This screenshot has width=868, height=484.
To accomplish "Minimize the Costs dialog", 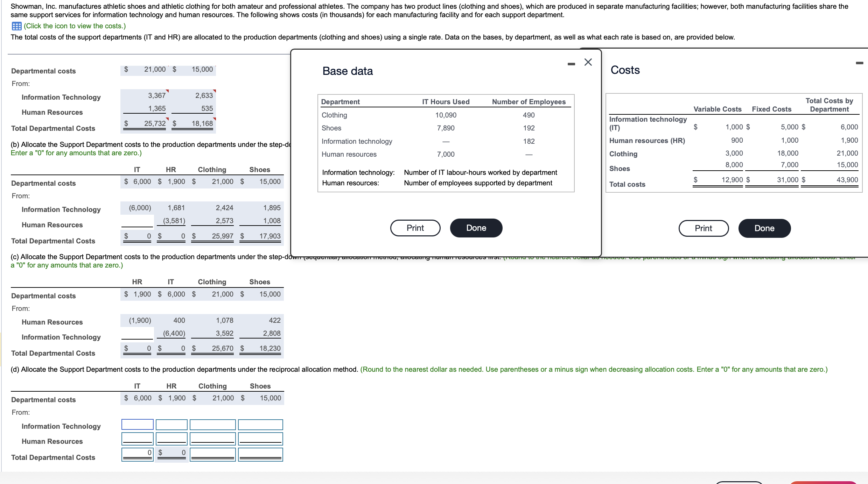I will tap(859, 63).
